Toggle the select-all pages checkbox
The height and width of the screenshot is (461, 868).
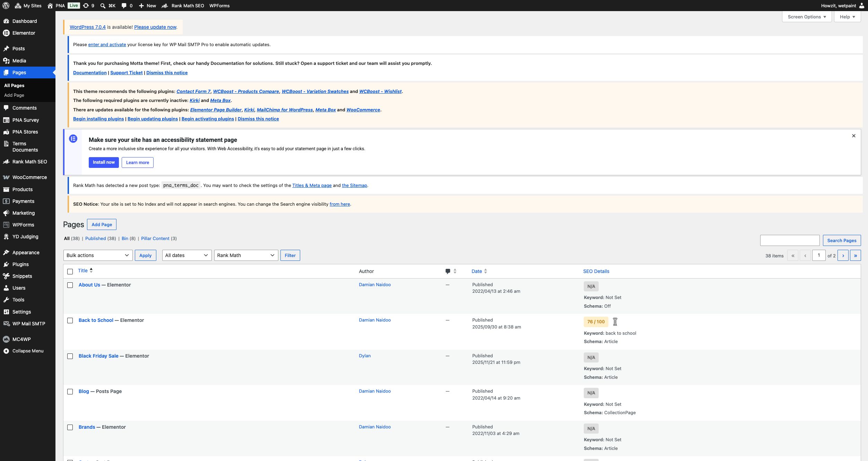click(70, 272)
